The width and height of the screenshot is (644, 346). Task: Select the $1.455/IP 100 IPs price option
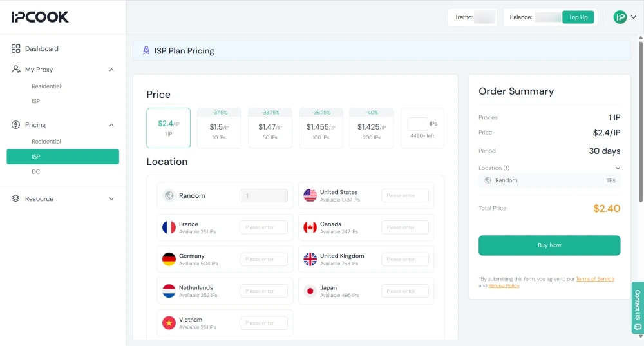pos(321,128)
